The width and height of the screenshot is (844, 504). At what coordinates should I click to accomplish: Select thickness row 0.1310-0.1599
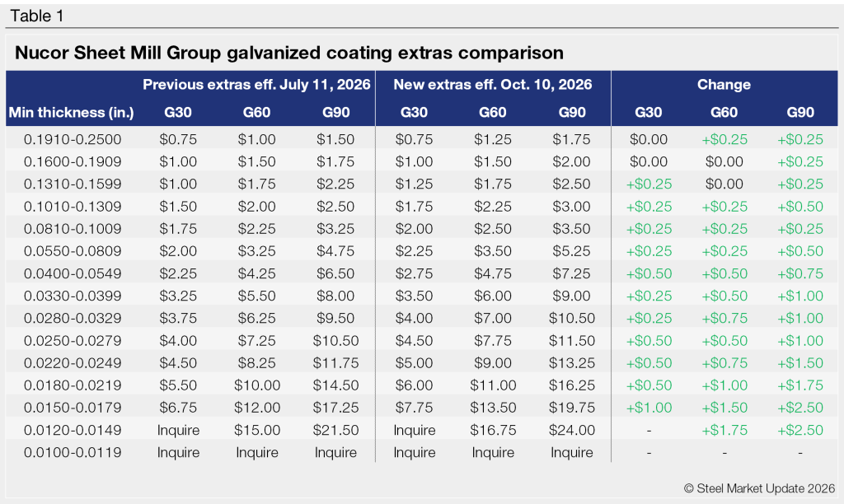(x=422, y=184)
